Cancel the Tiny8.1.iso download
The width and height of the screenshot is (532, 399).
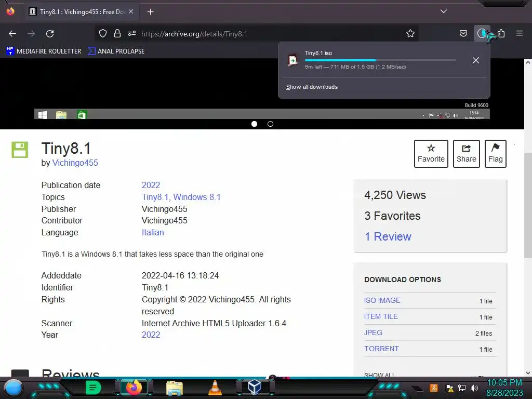pyautogui.click(x=476, y=60)
